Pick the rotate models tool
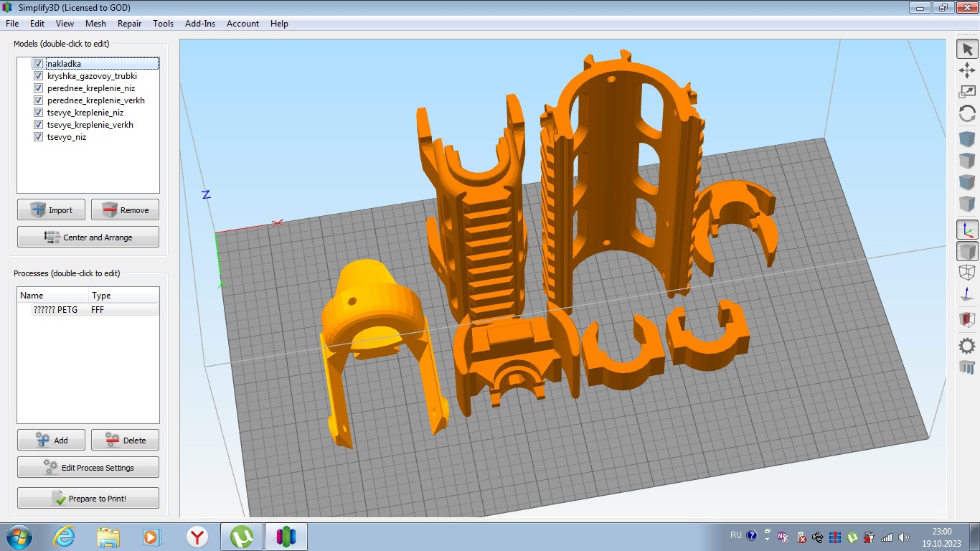Image resolution: width=980 pixels, height=551 pixels. coord(967,113)
